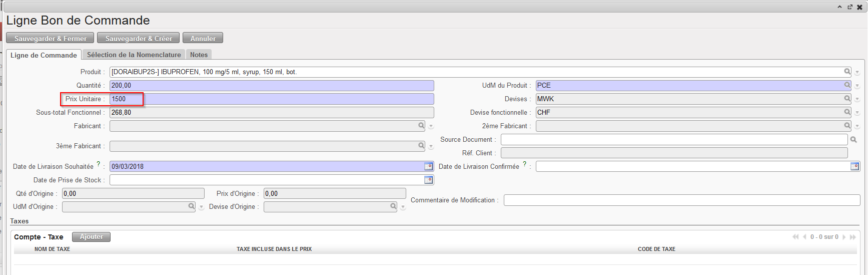Click the help question mark for Date de Livraison Souhaitée
The height and width of the screenshot is (275, 868).
(x=99, y=164)
